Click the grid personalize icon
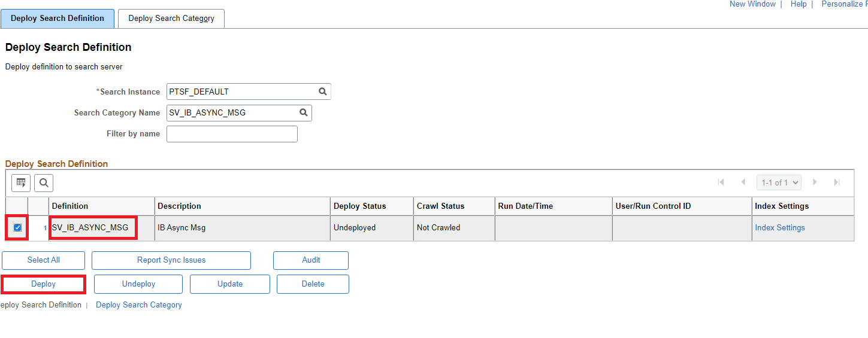 coord(21,182)
